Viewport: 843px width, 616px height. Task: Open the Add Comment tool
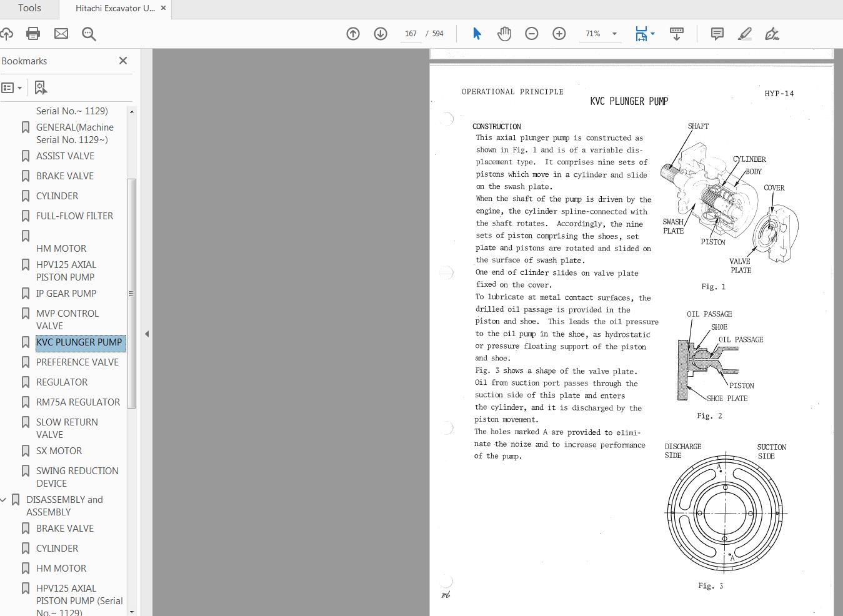click(717, 34)
